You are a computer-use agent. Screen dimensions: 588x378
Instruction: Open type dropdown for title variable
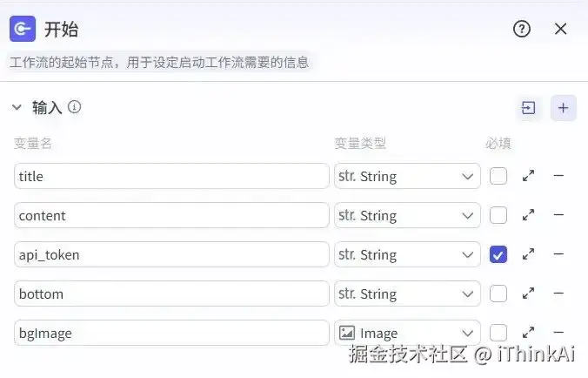pos(407,176)
